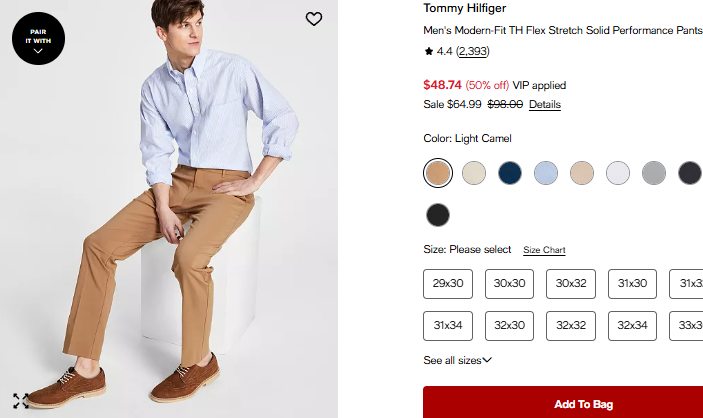Select size 29x30
The width and height of the screenshot is (703, 418).
point(448,284)
